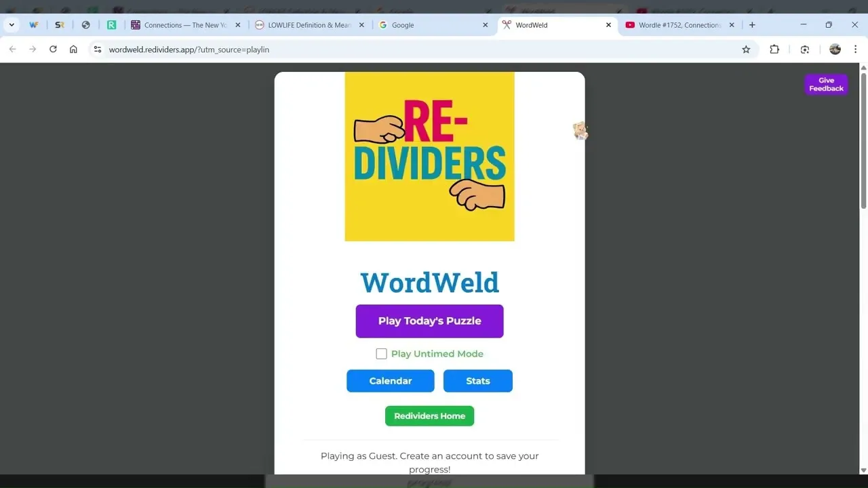Enable the Play Untimed Mode checkbox
Screen dimensions: 868x488
coord(381,354)
